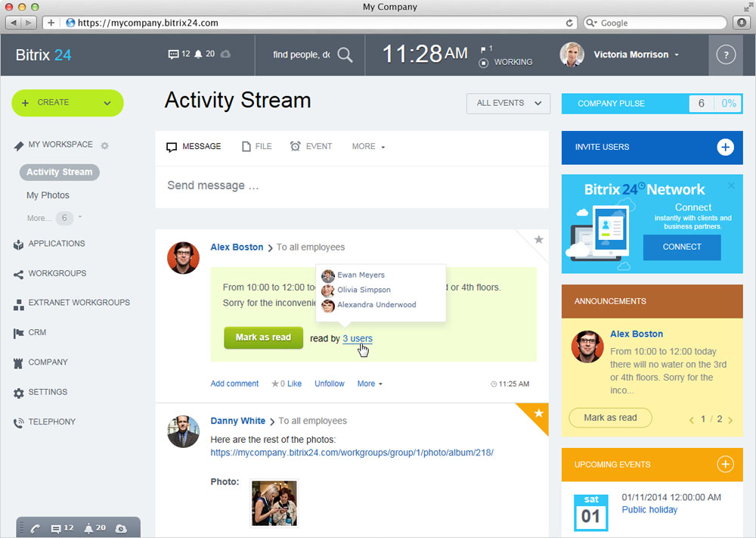
Task: Click the Applications cube icon in sidebar
Action: click(18, 244)
